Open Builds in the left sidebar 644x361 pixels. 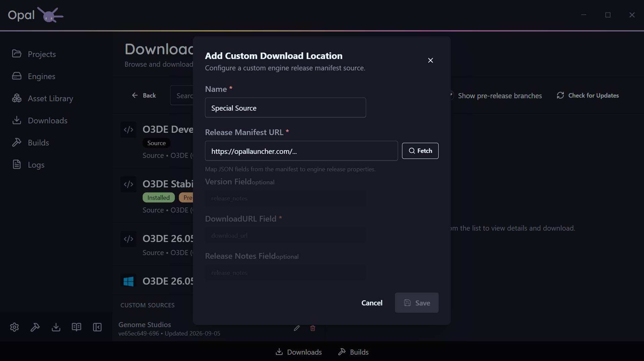[31, 142]
